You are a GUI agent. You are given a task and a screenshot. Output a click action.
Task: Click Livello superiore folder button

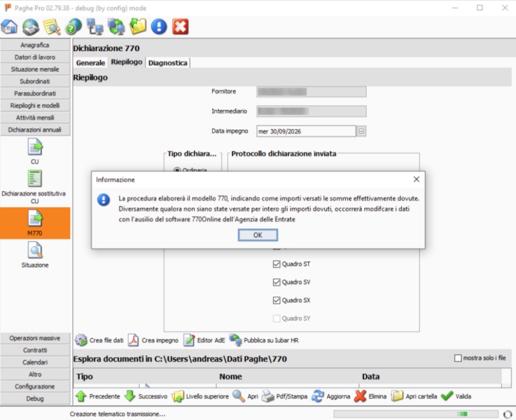tap(200, 396)
